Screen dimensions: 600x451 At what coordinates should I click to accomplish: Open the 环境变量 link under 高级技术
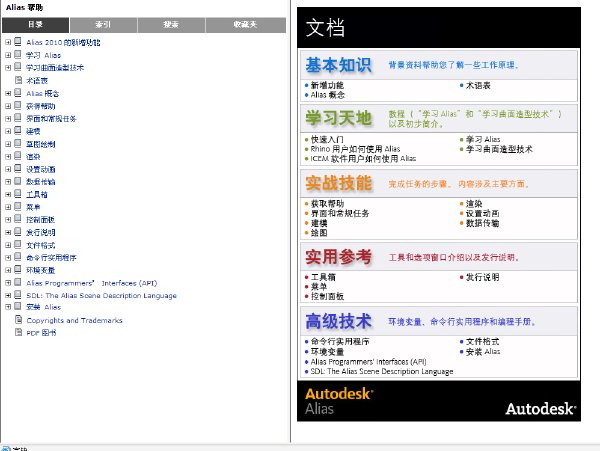pyautogui.click(x=327, y=352)
